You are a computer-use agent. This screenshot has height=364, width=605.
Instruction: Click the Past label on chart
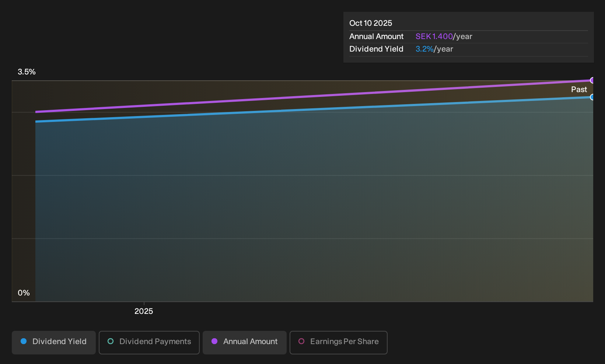point(579,90)
